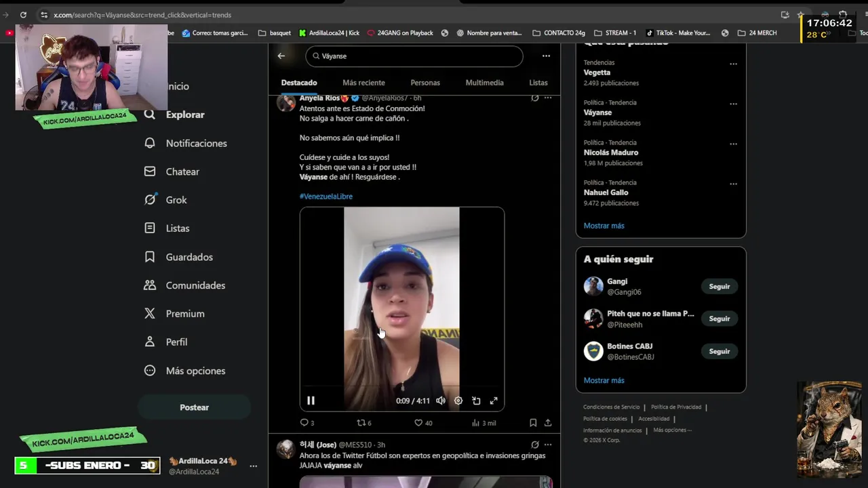Open more menu on Jose's tweet
The width and height of the screenshot is (868, 488).
[x=548, y=445]
